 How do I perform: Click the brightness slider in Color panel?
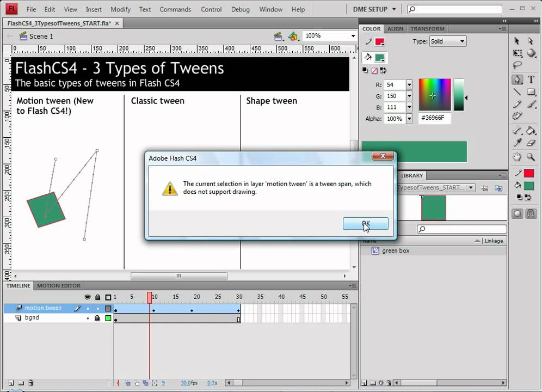(459, 95)
